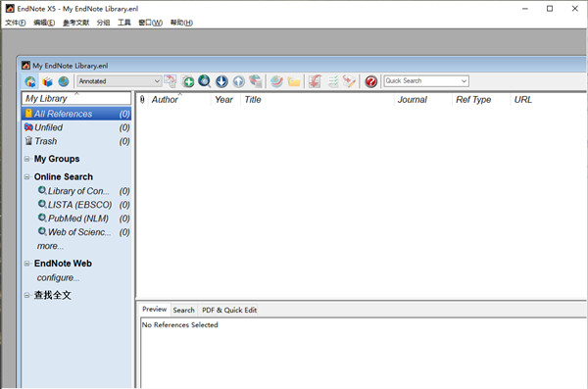Image resolution: width=588 pixels, height=389 pixels.
Task: Open the 编辑 menu
Action: pyautogui.click(x=44, y=23)
